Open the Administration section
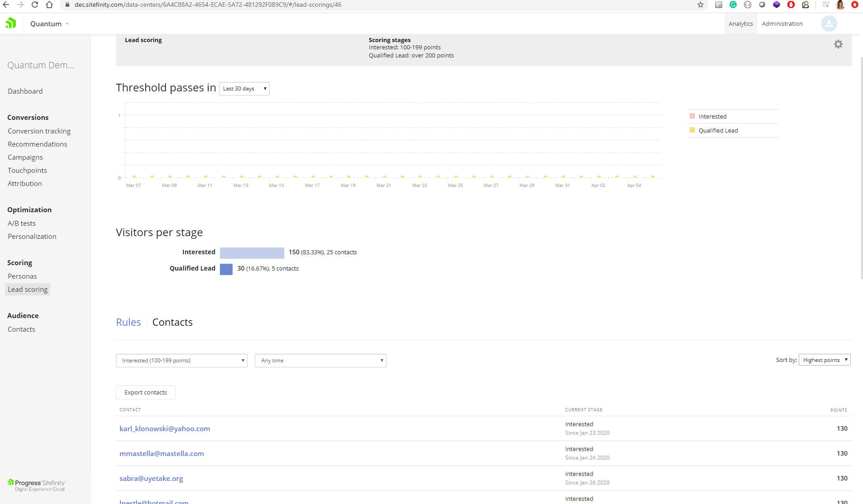Screen dimensions: 863x504 pyautogui.click(x=782, y=23)
